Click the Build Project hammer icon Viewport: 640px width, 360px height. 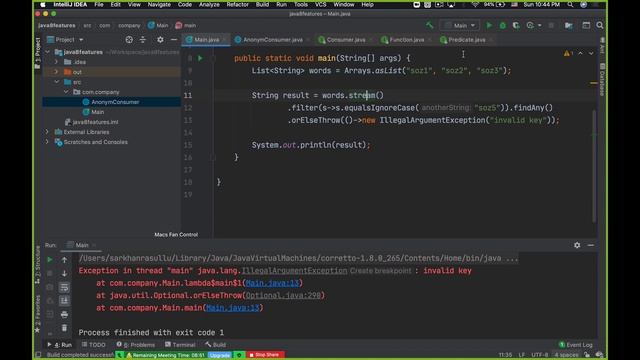[429, 25]
